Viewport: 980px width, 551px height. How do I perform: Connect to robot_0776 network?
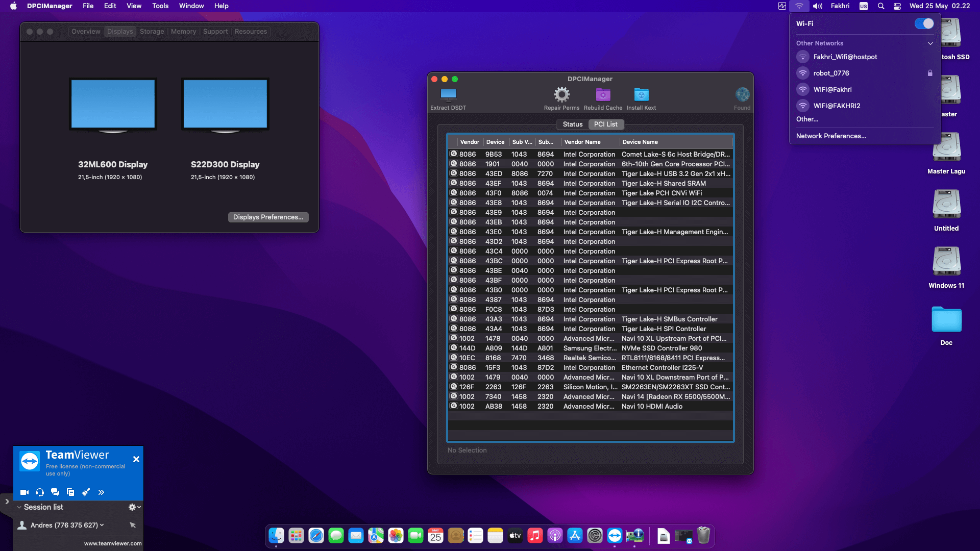click(x=865, y=73)
